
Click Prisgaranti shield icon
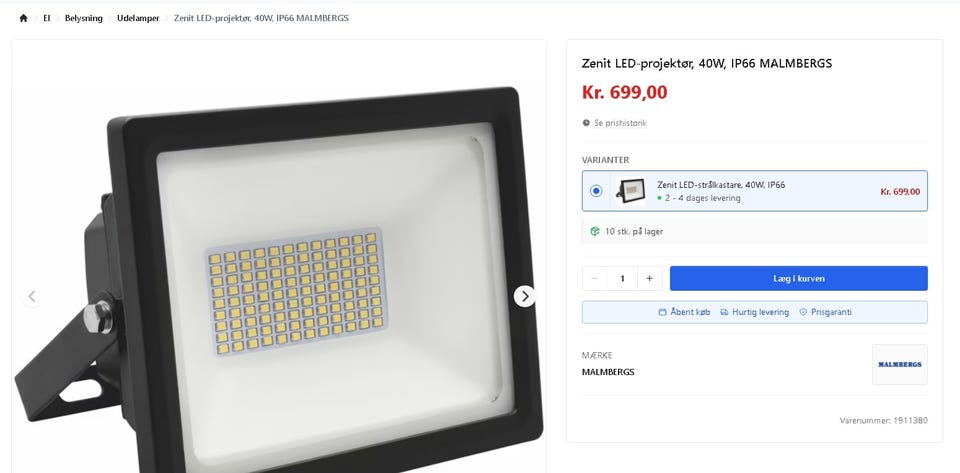802,312
